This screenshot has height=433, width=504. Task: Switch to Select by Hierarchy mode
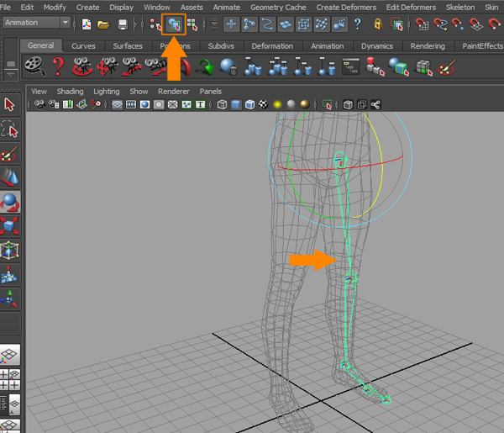point(155,24)
